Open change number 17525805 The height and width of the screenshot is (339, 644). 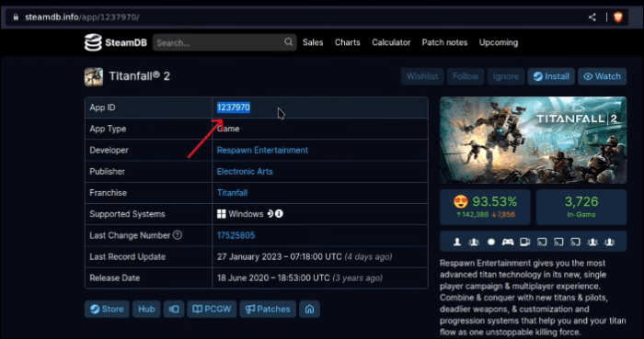pyautogui.click(x=236, y=235)
